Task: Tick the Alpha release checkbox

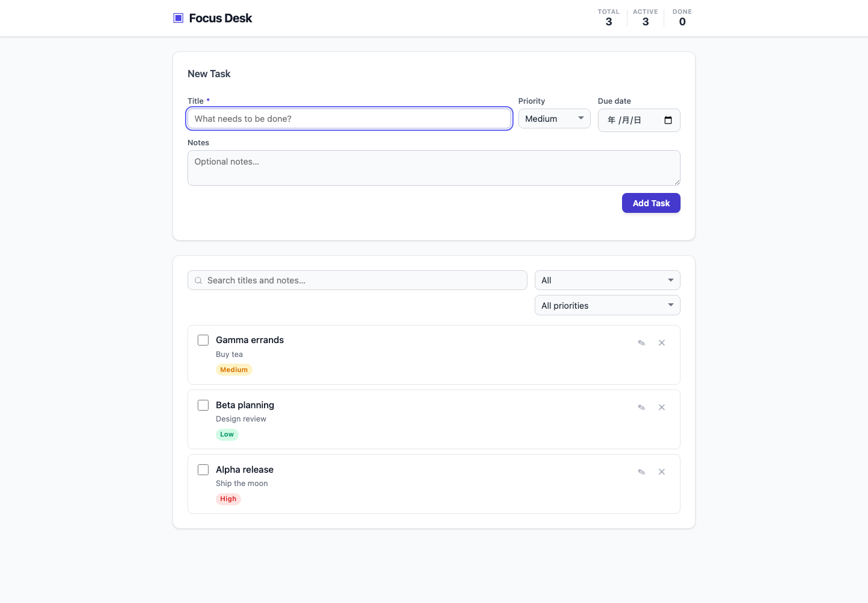Action: click(203, 470)
